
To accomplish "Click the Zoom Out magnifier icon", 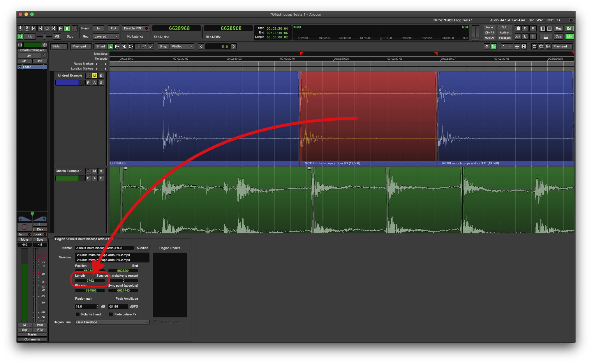I will (x=534, y=46).
